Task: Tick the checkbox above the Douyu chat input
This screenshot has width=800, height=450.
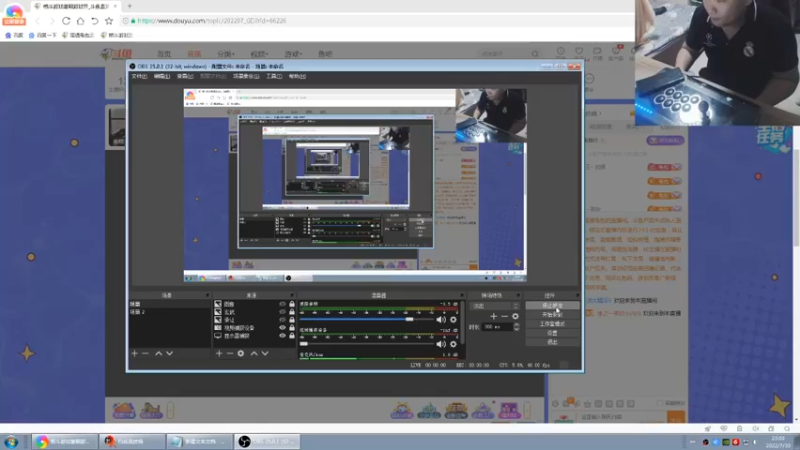Action: [660, 404]
